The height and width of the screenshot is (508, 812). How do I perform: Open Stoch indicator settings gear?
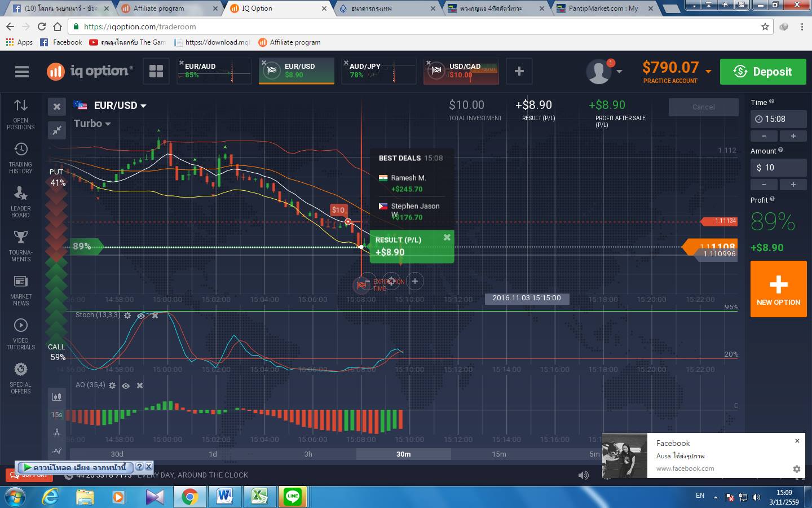click(x=127, y=316)
